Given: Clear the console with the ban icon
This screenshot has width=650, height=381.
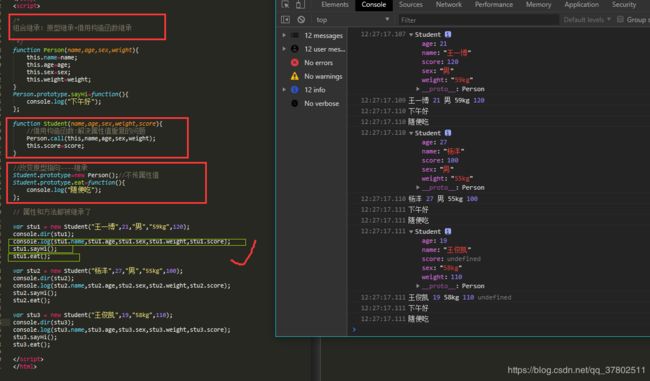Looking at the screenshot, I should pos(301,19).
